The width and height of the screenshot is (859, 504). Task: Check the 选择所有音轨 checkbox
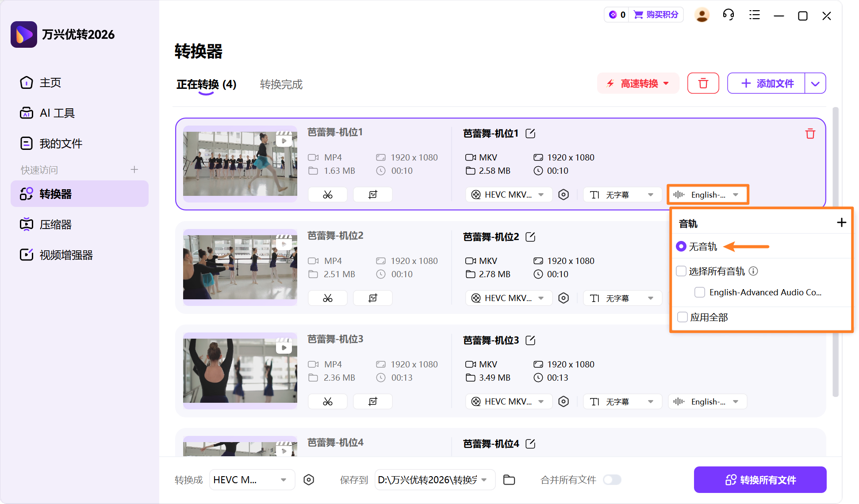[681, 271]
